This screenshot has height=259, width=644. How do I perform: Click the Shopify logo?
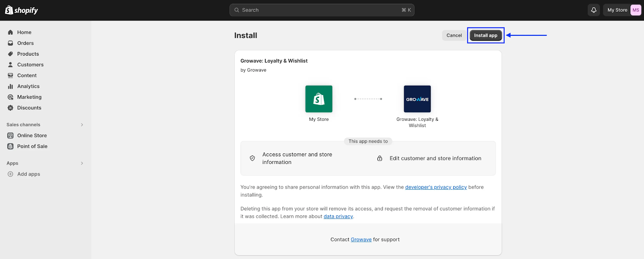point(21,10)
